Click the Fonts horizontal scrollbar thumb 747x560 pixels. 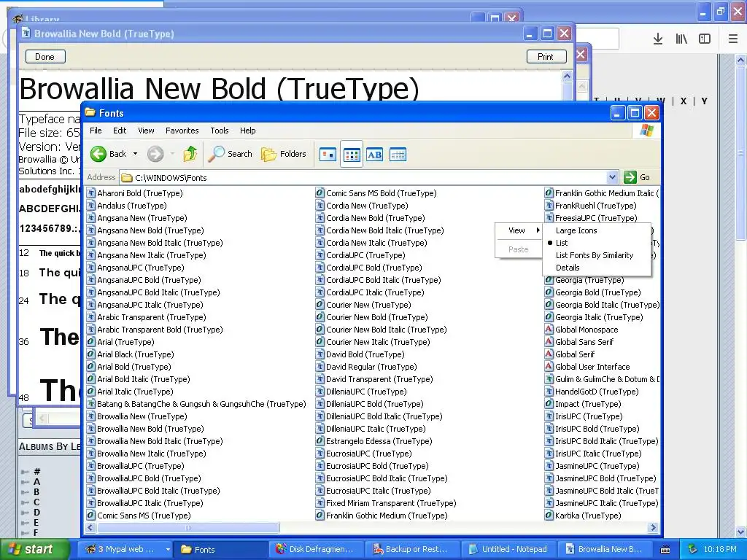click(x=188, y=528)
